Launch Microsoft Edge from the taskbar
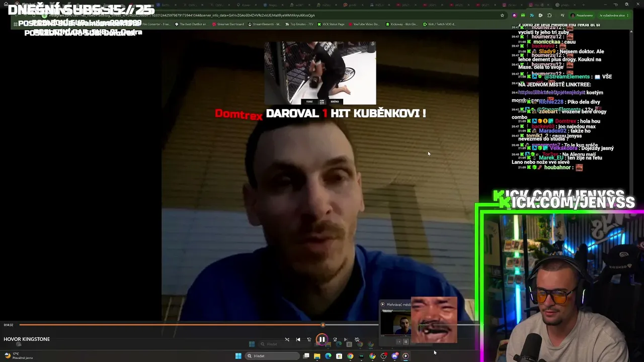This screenshot has height=362, width=644. coord(328,356)
